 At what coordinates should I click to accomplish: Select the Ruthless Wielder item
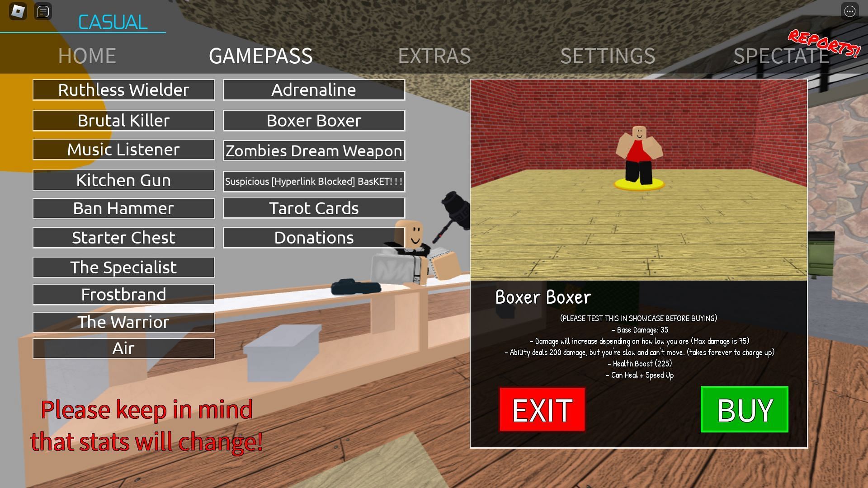tap(123, 89)
